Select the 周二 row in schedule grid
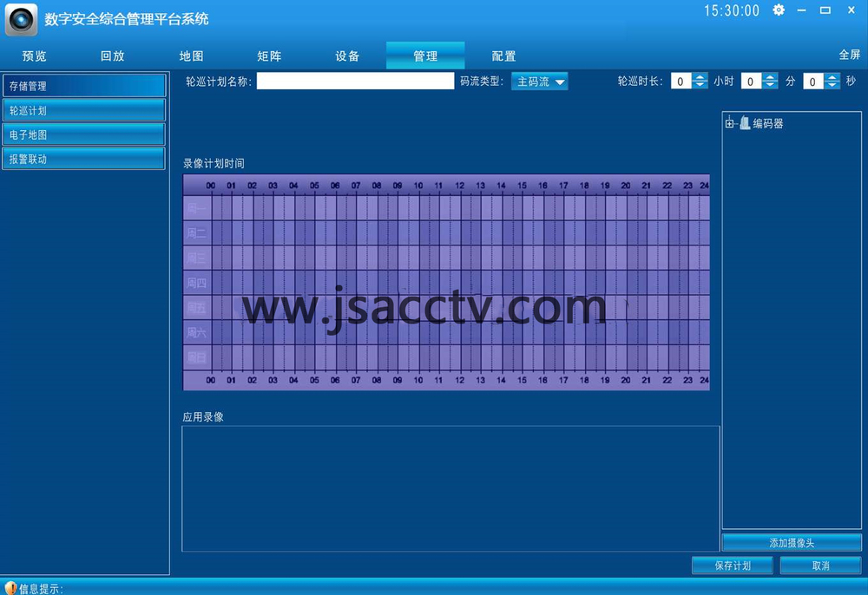 click(x=446, y=232)
